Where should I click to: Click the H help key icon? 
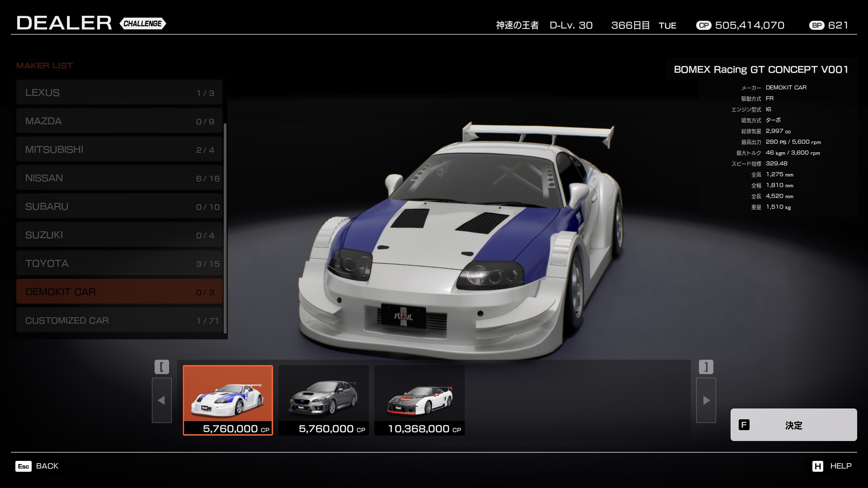817,466
